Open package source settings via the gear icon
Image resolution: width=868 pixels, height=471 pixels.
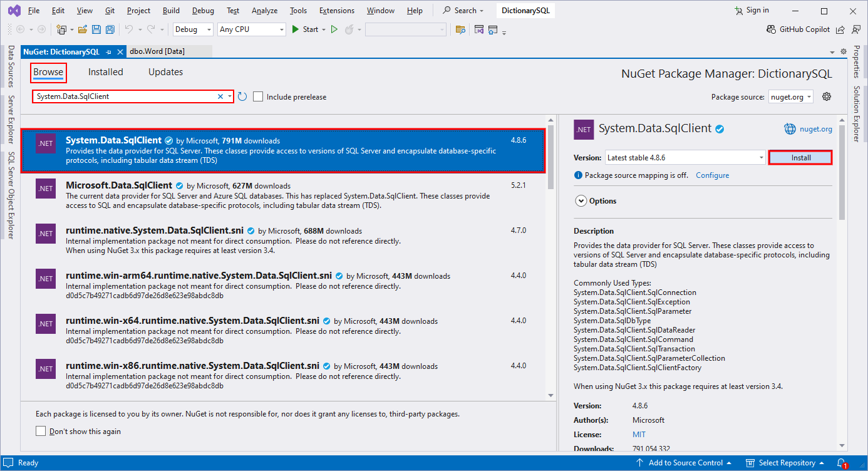point(827,96)
